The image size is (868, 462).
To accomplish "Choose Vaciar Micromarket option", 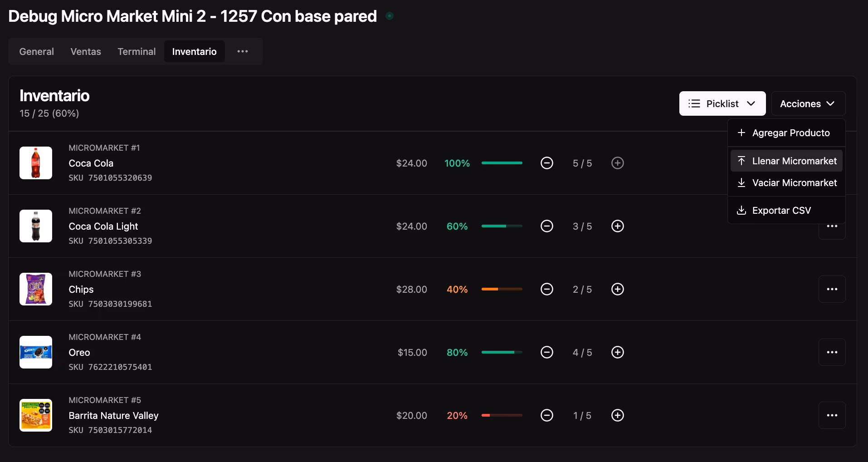I will click(x=786, y=183).
